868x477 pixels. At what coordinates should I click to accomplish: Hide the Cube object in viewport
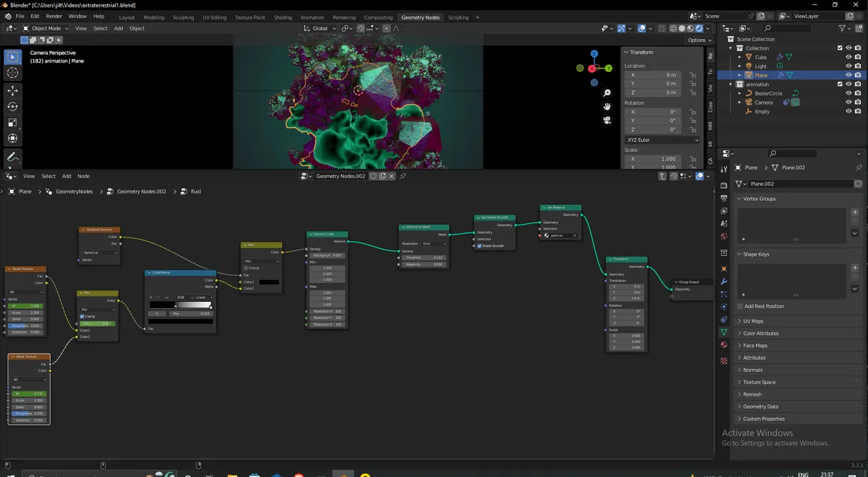(x=848, y=57)
